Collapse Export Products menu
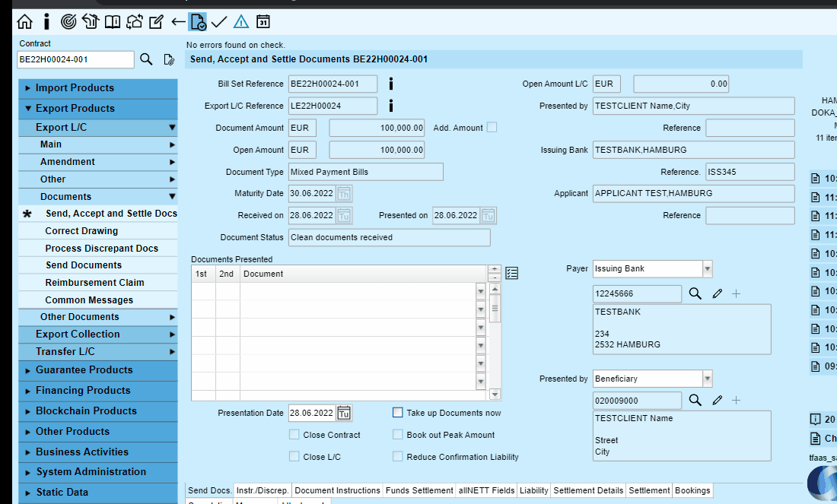This screenshot has width=837, height=504. point(98,108)
